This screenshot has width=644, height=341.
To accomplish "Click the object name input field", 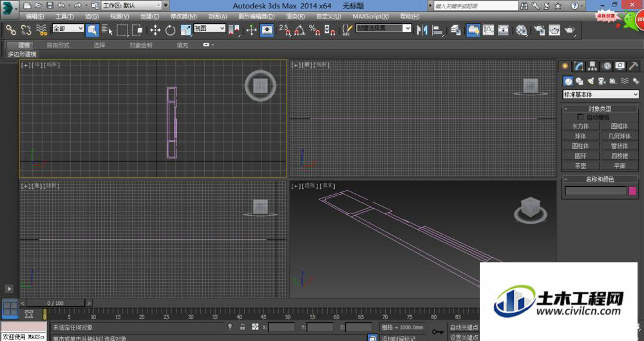I will (x=596, y=191).
